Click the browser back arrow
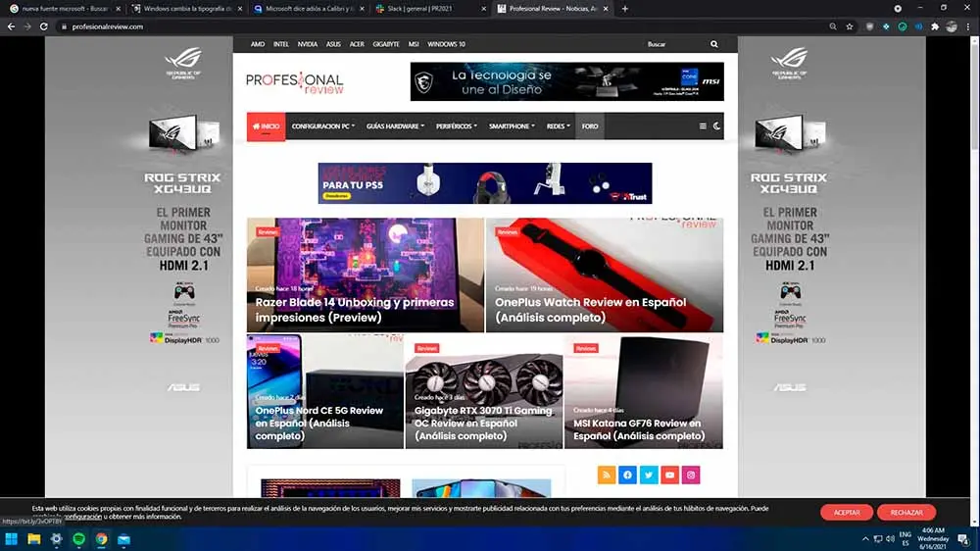Screen dimensions: 980x551 (11, 26)
